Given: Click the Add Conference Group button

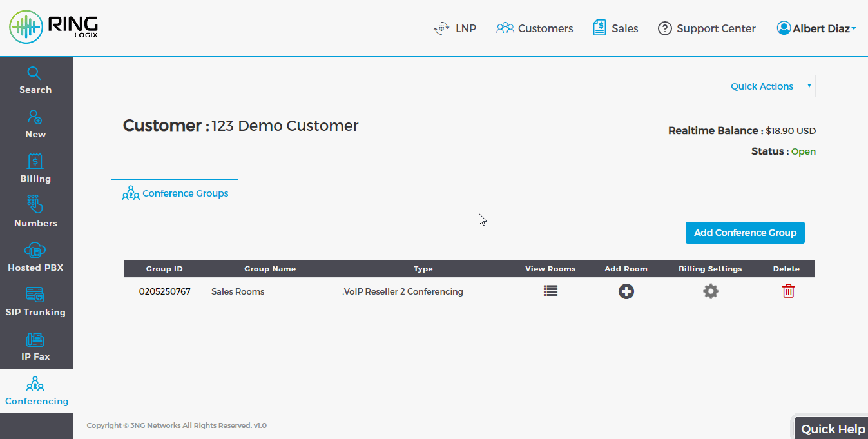Looking at the screenshot, I should pyautogui.click(x=745, y=233).
